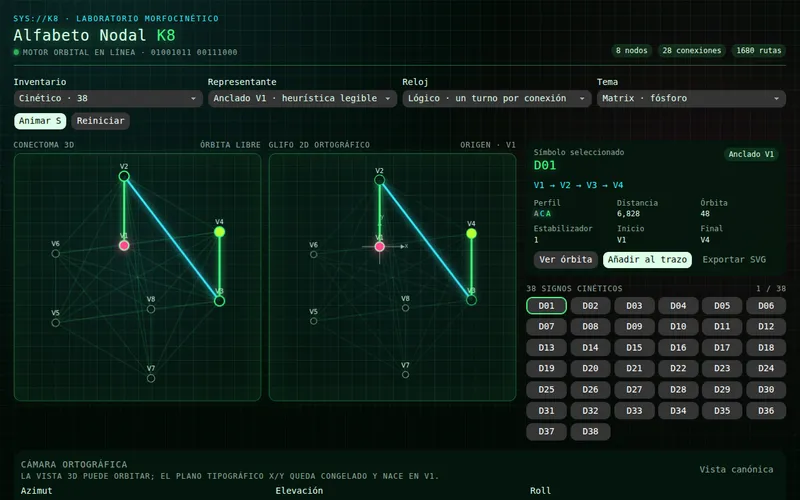This screenshot has height=500, width=800.
Task: Pick sign D13
Action: (546, 347)
